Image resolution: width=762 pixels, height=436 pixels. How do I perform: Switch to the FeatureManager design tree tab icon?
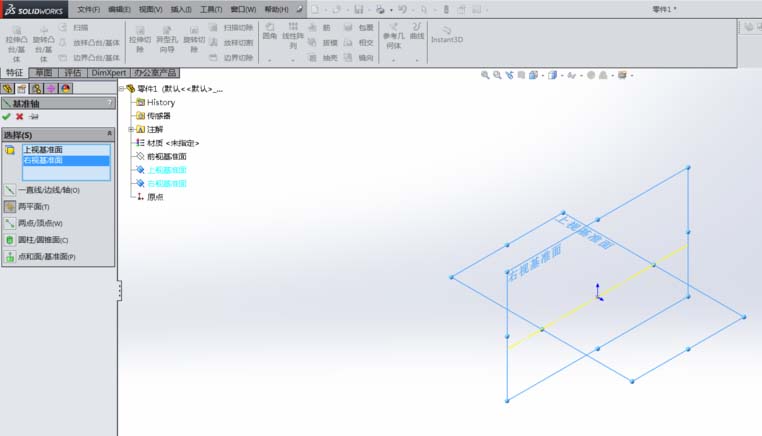click(7, 88)
